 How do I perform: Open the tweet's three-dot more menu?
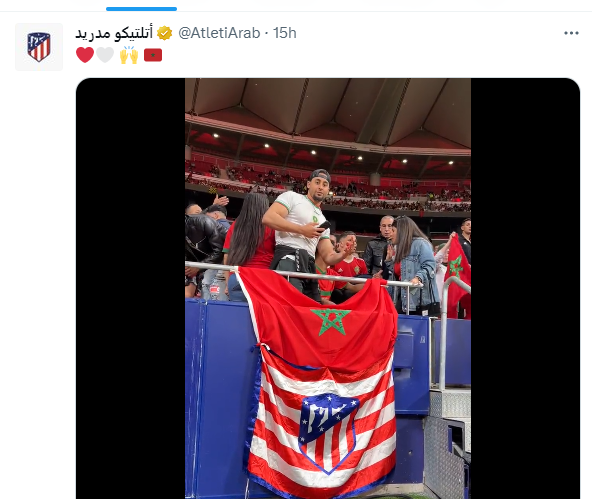coord(571,33)
